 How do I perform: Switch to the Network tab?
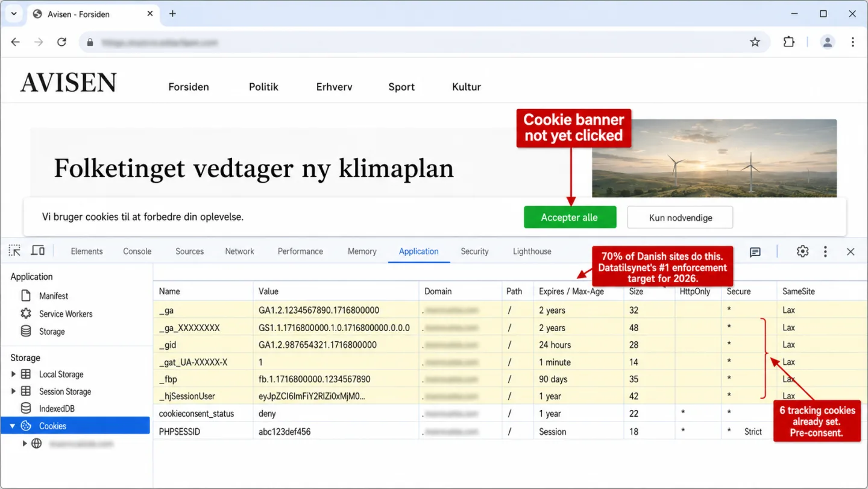(x=240, y=251)
